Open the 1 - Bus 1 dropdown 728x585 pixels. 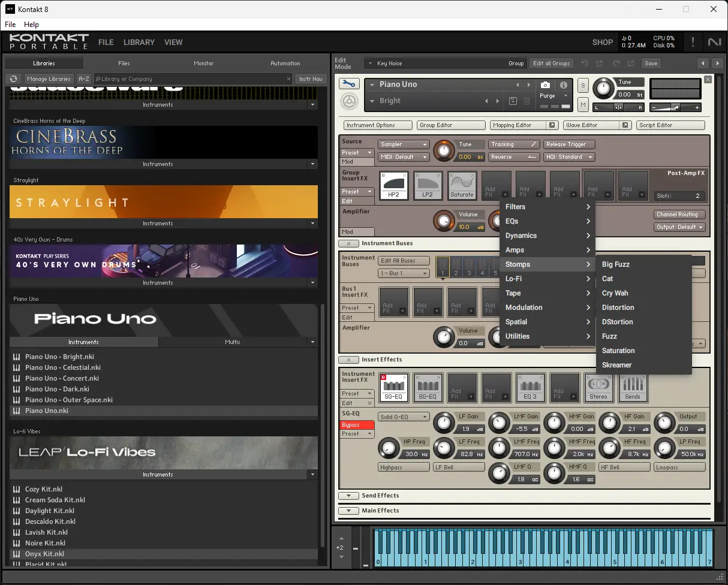[x=404, y=273]
